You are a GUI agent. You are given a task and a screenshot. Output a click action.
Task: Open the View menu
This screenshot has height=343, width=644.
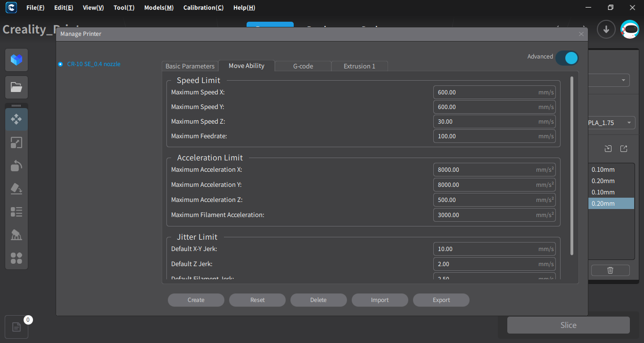pyautogui.click(x=93, y=8)
